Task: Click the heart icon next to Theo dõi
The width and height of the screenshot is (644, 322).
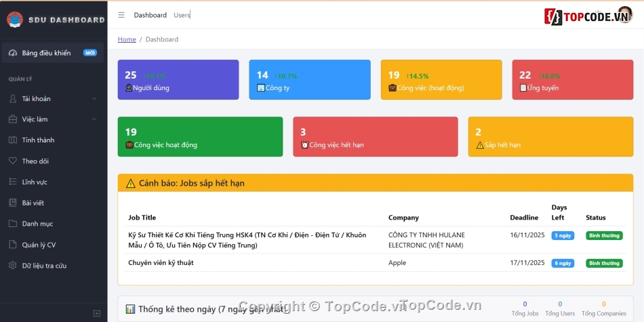Action: [x=13, y=161]
